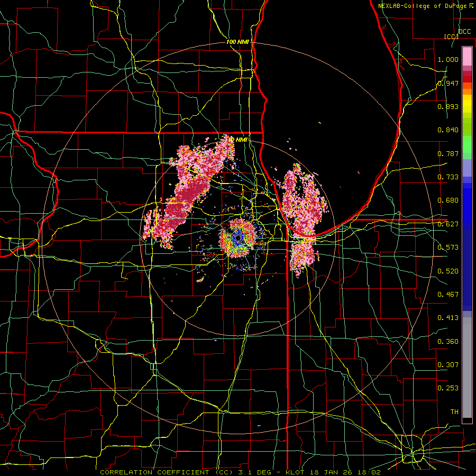
Task: Click the 18:02 time stamp
Action: pos(369,472)
